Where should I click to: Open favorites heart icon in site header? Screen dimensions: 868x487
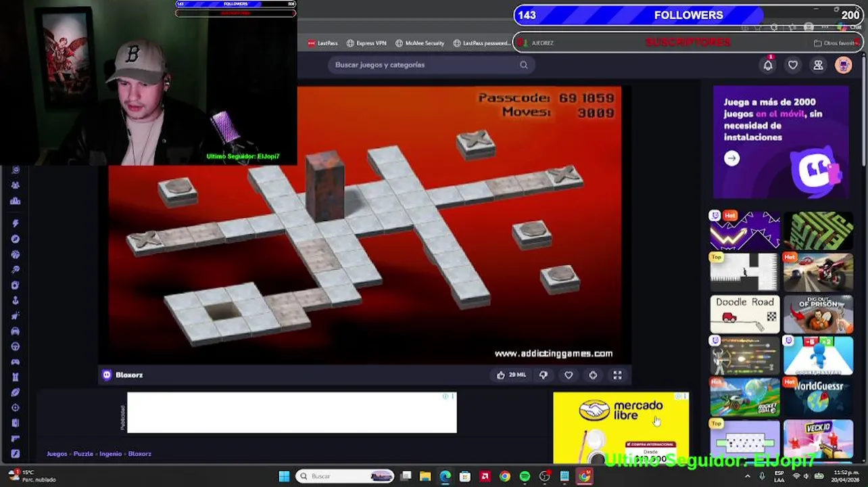tap(793, 65)
